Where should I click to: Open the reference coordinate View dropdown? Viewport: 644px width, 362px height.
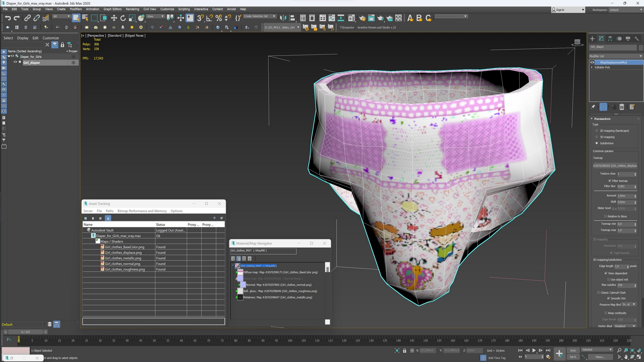tap(155, 16)
